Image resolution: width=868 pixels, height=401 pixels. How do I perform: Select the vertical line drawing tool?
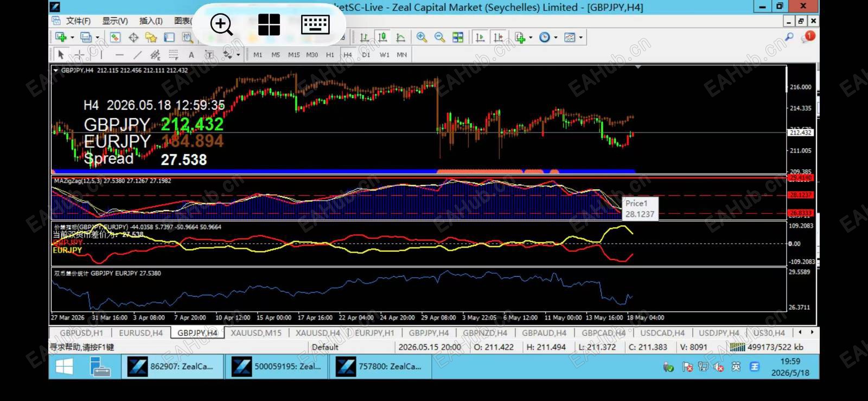point(101,54)
